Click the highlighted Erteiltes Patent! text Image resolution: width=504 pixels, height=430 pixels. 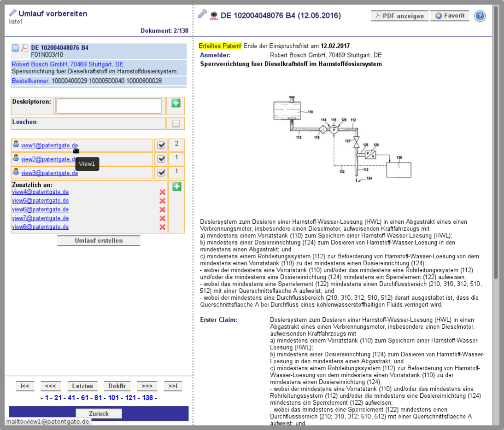tap(220, 46)
